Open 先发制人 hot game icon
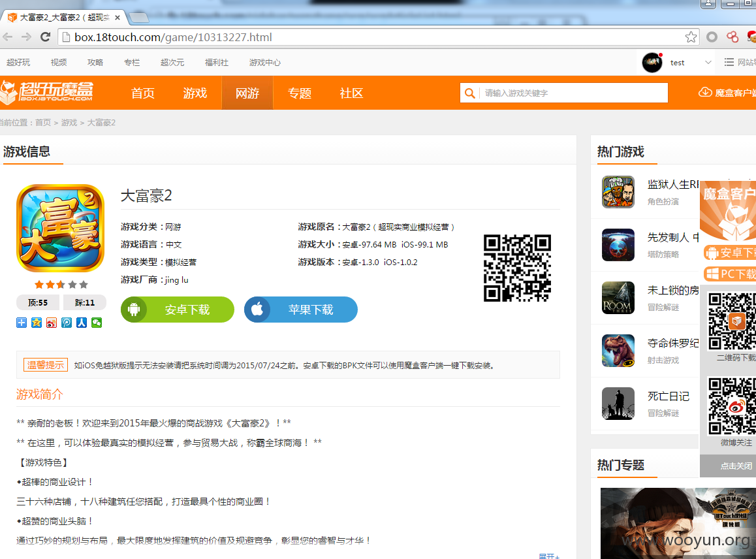756x559 pixels. pos(618,245)
